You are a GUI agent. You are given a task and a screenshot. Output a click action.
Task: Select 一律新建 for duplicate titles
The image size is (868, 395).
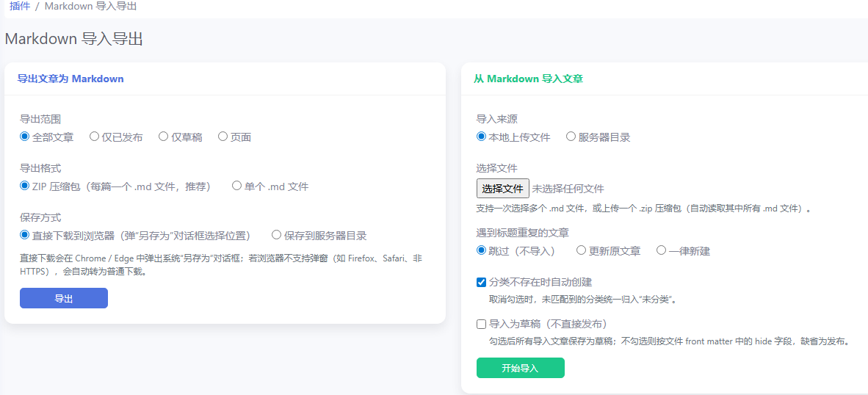pyautogui.click(x=661, y=250)
